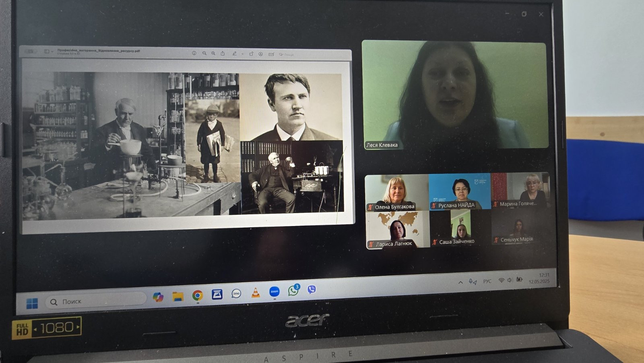Screen dimensions: 644x363
Task: Click the muted mic icon by Руслана НАЙДА
Action: click(433, 206)
